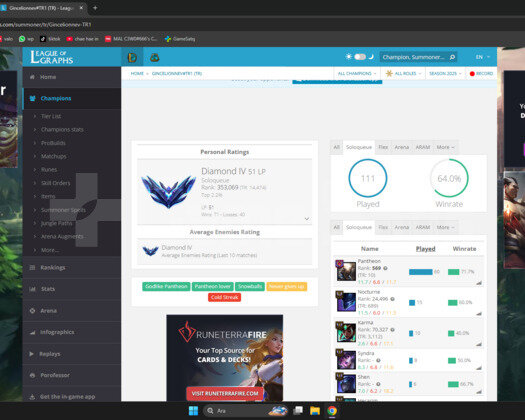Screen dimensions: 525x420
Task: Open Rankings in the sidebar
Action: 72,268
